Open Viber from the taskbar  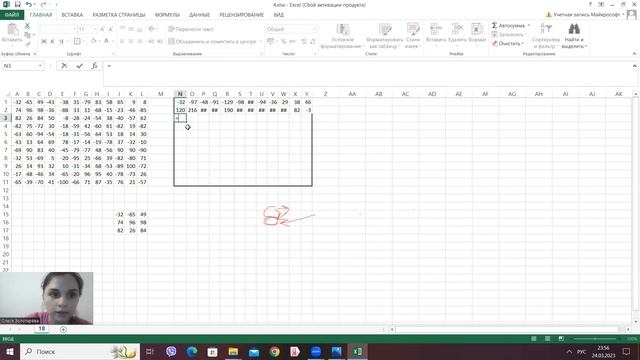pos(171,351)
